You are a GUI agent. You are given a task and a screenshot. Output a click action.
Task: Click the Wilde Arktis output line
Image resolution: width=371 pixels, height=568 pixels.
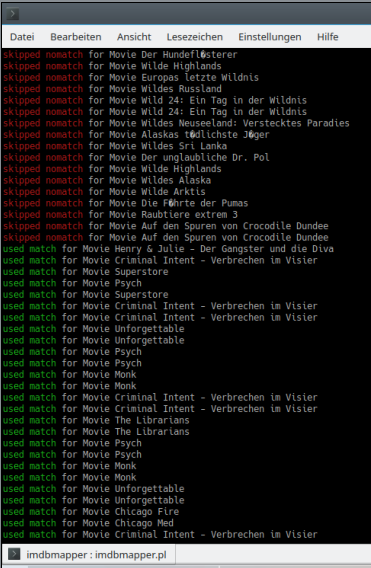pyautogui.click(x=104, y=192)
